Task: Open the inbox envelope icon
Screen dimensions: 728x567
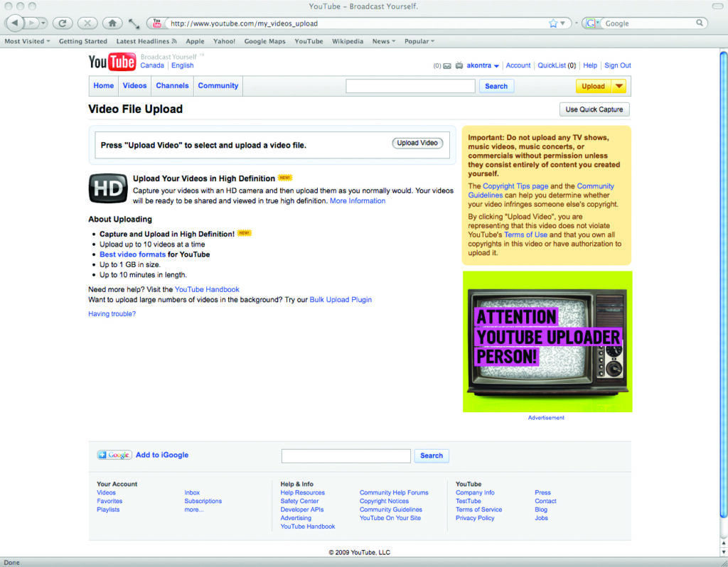Action: click(447, 66)
